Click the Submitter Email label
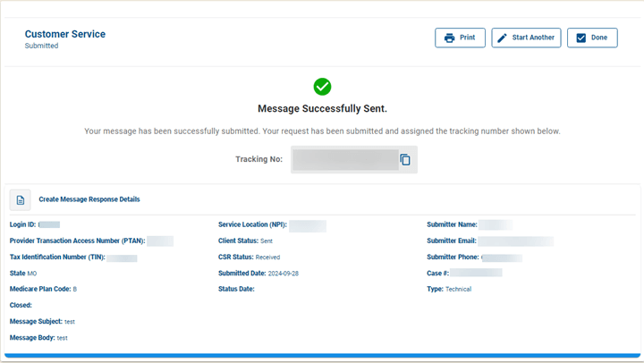The image size is (644, 363). click(452, 241)
